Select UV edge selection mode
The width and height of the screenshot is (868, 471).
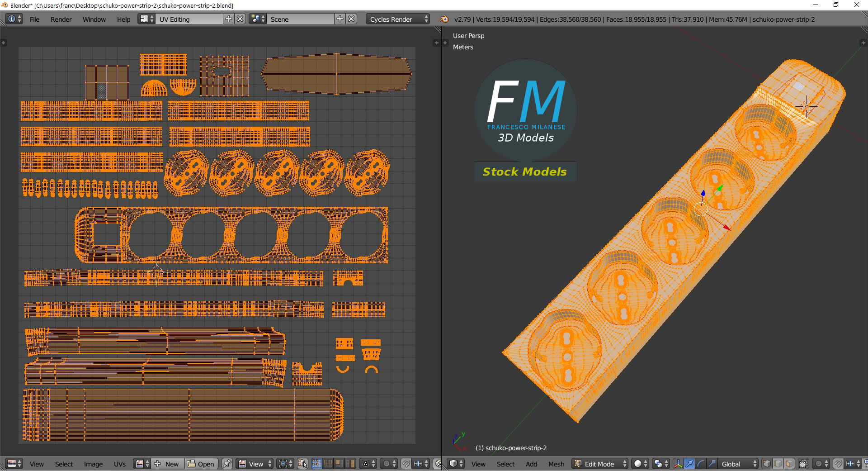327,464
